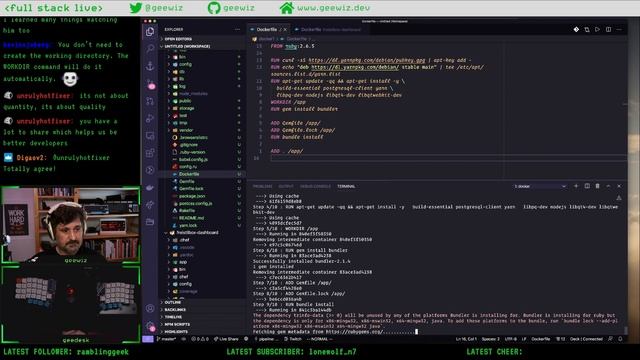Switch to the Output panel tab
This screenshot has width=640, height=360.
pyautogui.click(x=286, y=186)
